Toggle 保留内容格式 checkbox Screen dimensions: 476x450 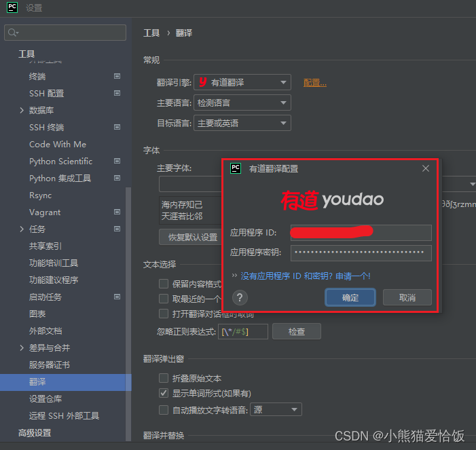coord(164,284)
